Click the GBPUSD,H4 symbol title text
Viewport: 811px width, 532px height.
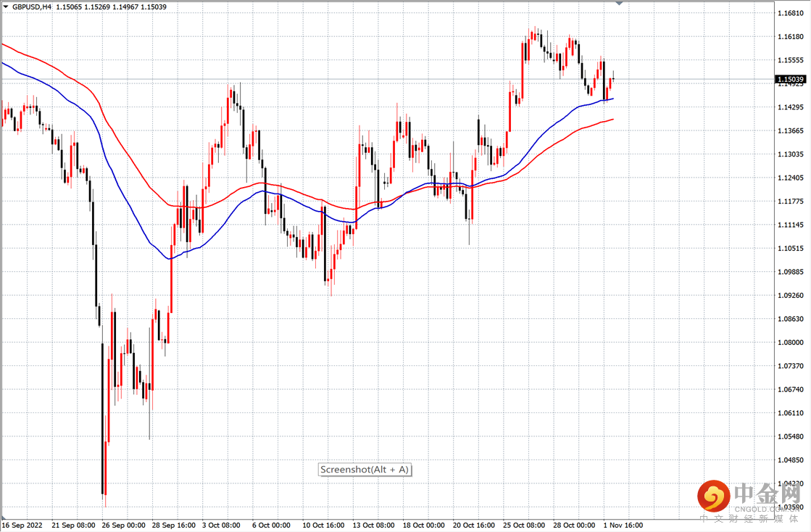click(32, 7)
